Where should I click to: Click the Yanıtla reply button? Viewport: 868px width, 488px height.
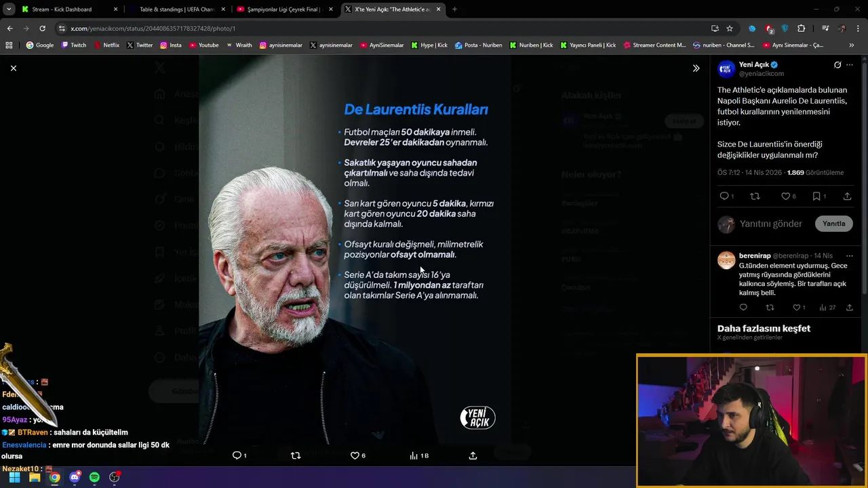(834, 224)
